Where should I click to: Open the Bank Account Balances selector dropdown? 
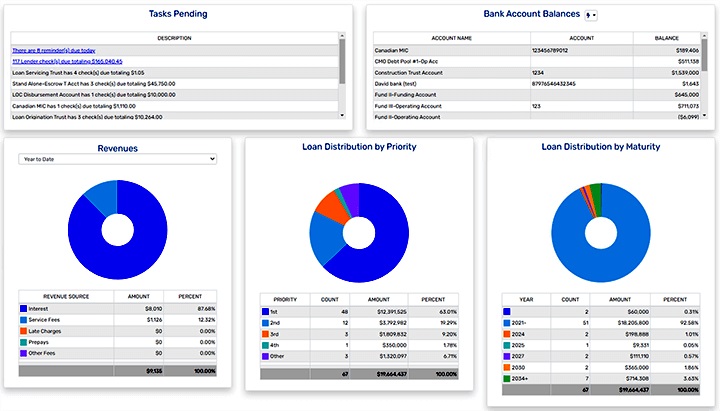pos(591,15)
